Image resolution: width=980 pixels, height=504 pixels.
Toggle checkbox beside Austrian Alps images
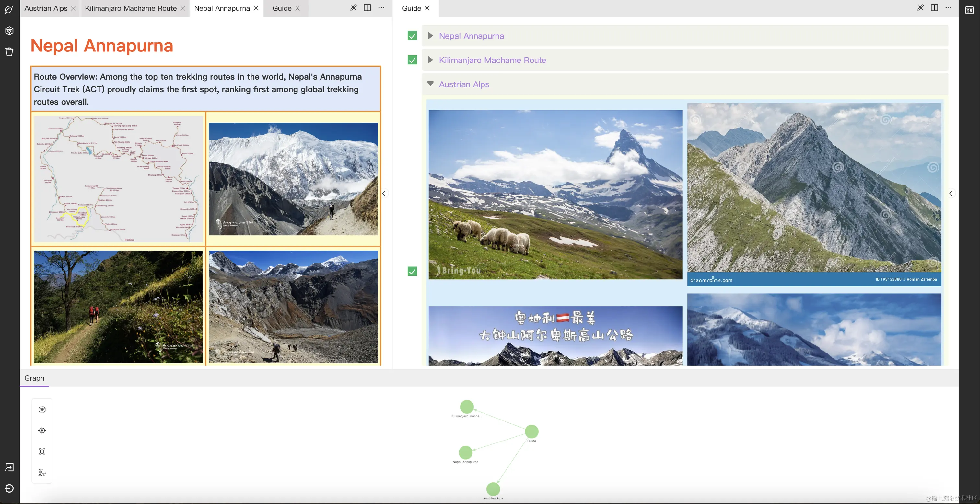(x=412, y=271)
